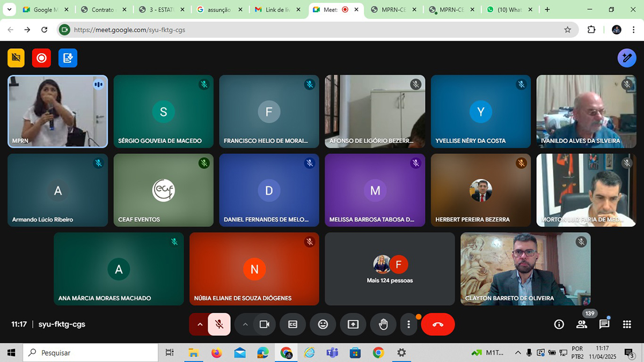Viewport: 644px width, 362px height.
Task: Leave the call with the red hang-up button
Action: point(437,324)
